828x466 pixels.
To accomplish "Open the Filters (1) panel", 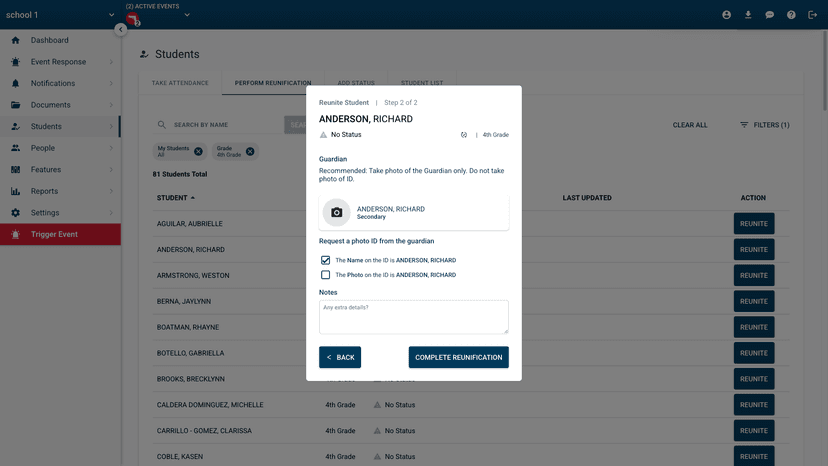I will coord(764,125).
